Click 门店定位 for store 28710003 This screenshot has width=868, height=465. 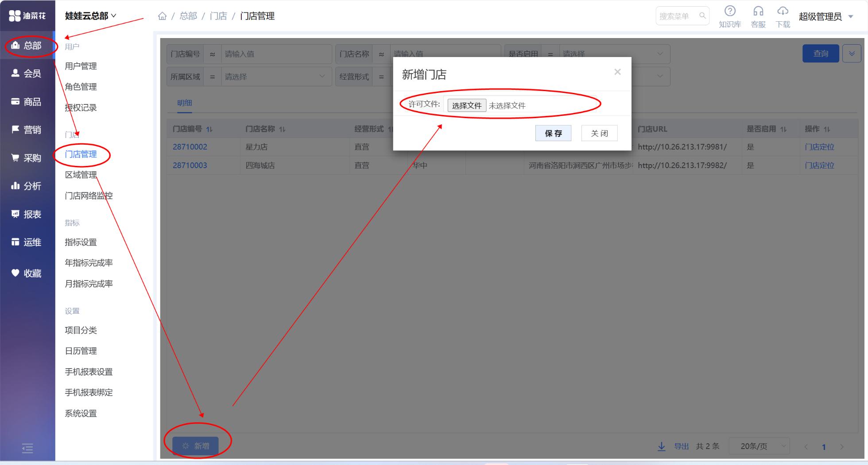819,165
